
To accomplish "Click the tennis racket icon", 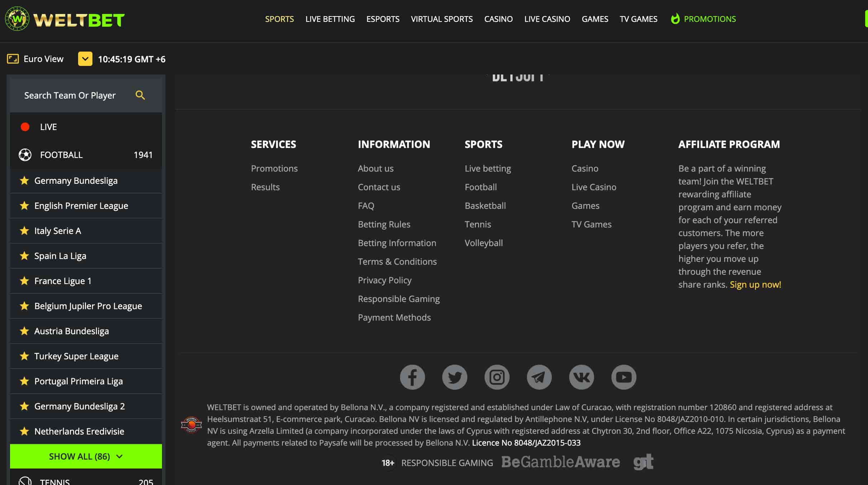I will pyautogui.click(x=25, y=481).
